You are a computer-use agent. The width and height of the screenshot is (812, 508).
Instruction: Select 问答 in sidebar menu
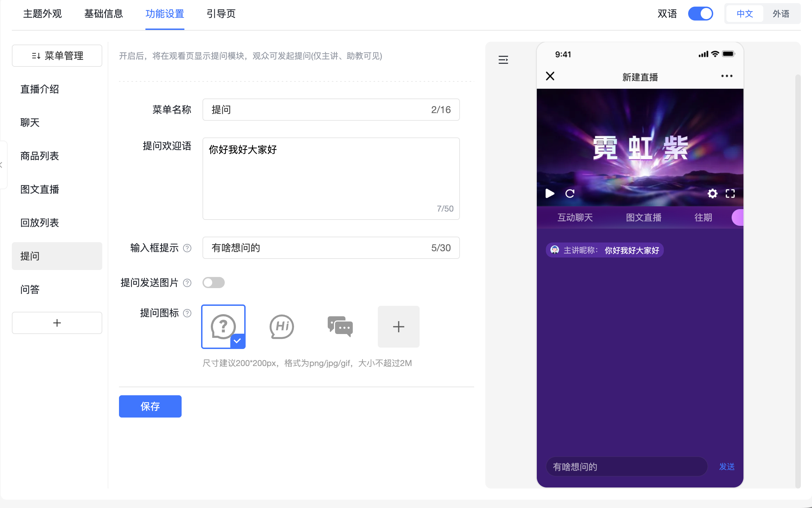click(57, 289)
